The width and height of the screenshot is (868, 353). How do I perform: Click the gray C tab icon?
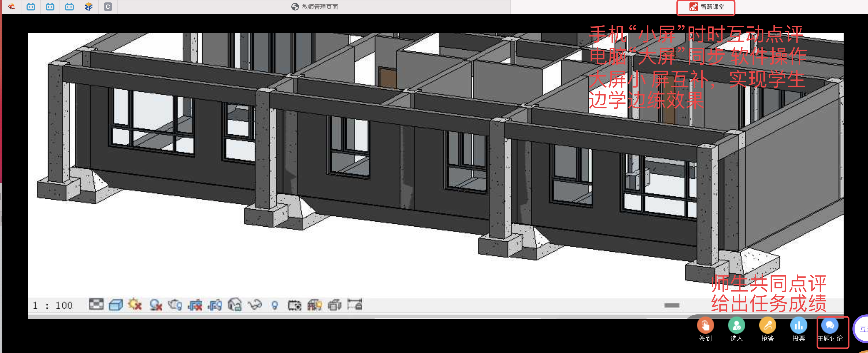pos(108,7)
